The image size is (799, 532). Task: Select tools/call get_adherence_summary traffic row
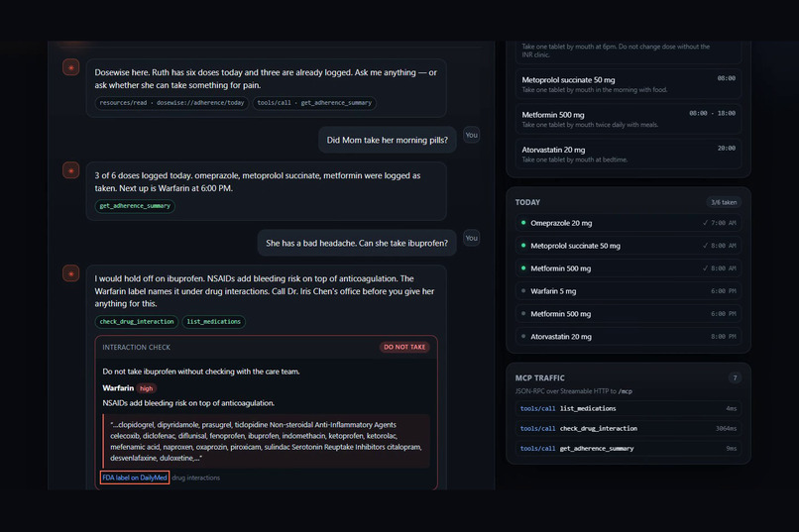pyautogui.click(x=628, y=449)
